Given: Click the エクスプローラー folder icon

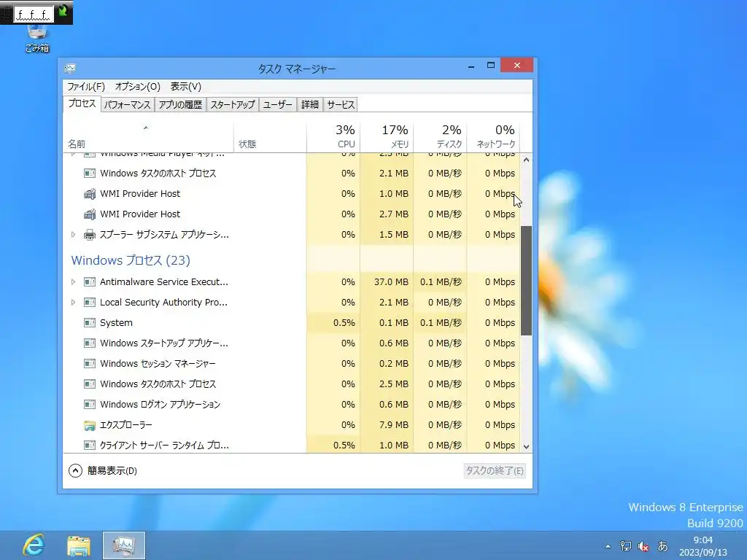Looking at the screenshot, I should click(89, 425).
